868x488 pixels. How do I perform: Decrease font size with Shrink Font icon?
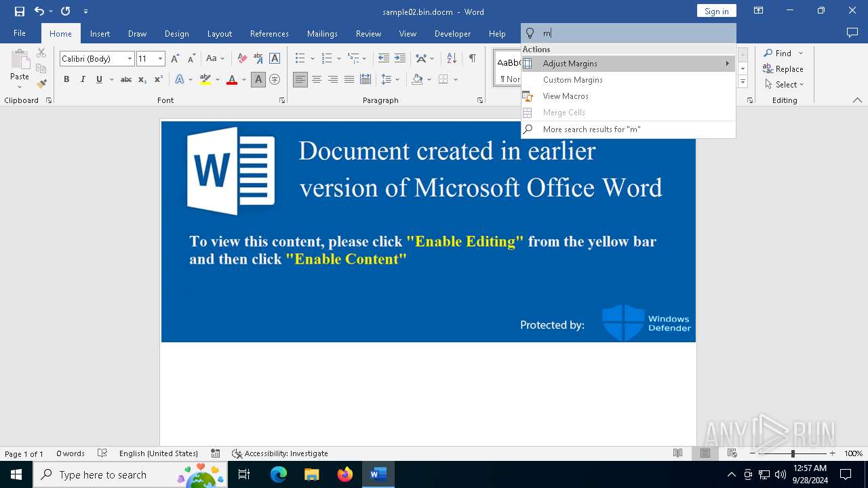(191, 59)
